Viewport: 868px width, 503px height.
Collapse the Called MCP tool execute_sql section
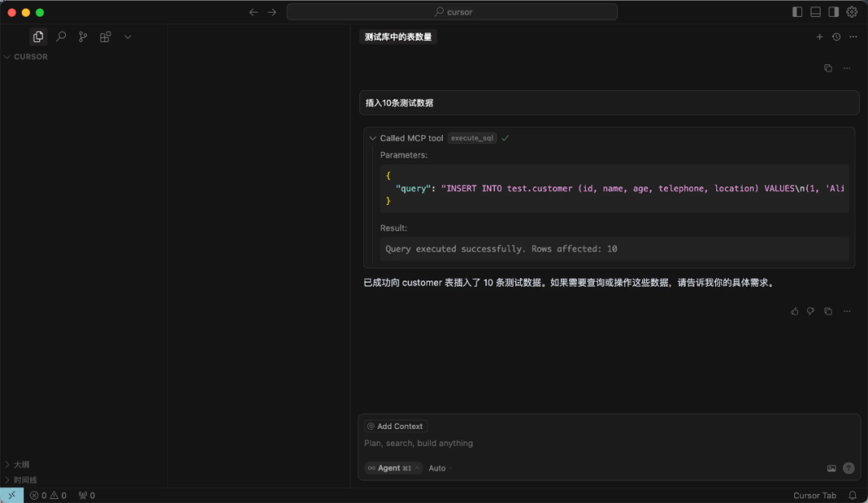pos(372,137)
